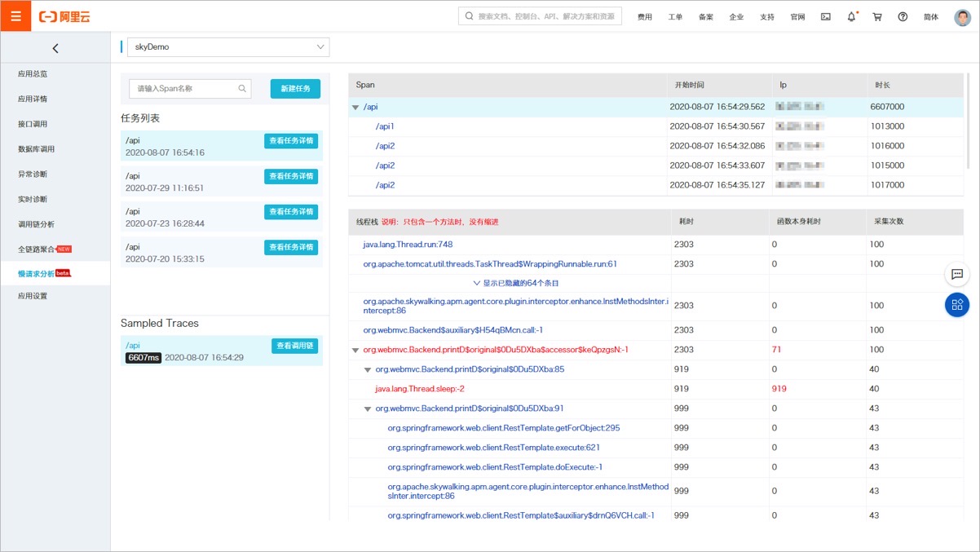
Task: Click the 费用 top navigation item
Action: pos(644,17)
